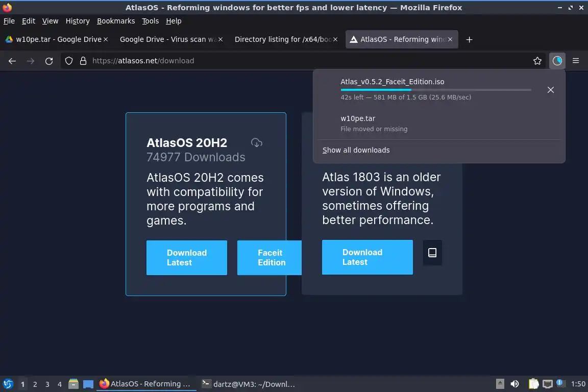Click the network monitor tray icon
588x392 pixels.
pyautogui.click(x=548, y=384)
